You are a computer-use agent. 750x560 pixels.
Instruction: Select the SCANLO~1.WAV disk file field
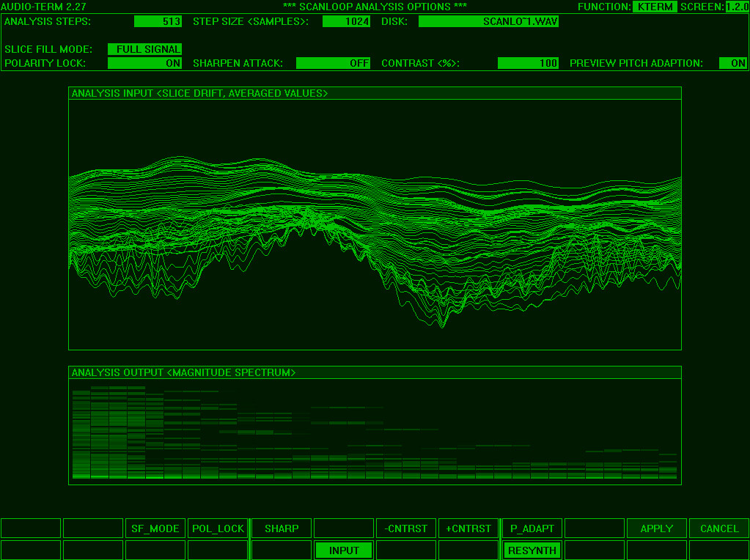[488, 21]
